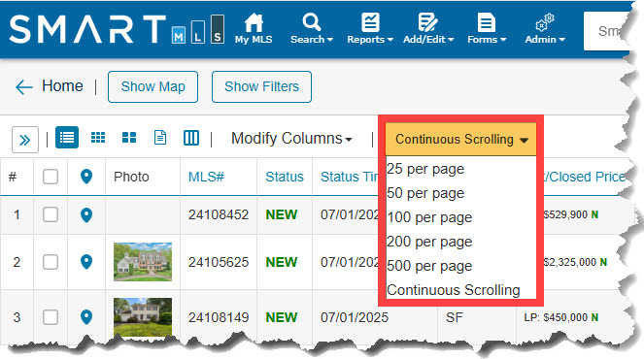Choose 25 per page option

[425, 169]
